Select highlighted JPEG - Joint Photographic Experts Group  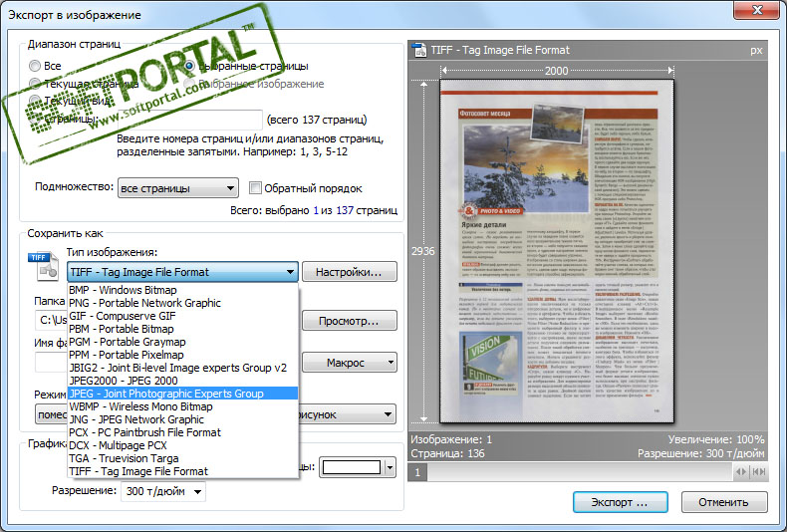tap(182, 394)
